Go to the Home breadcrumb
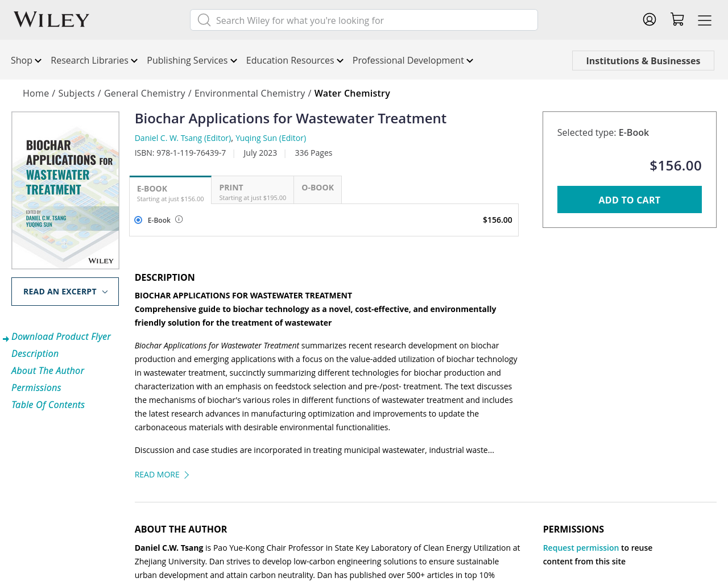The image size is (728, 582). 36,93
